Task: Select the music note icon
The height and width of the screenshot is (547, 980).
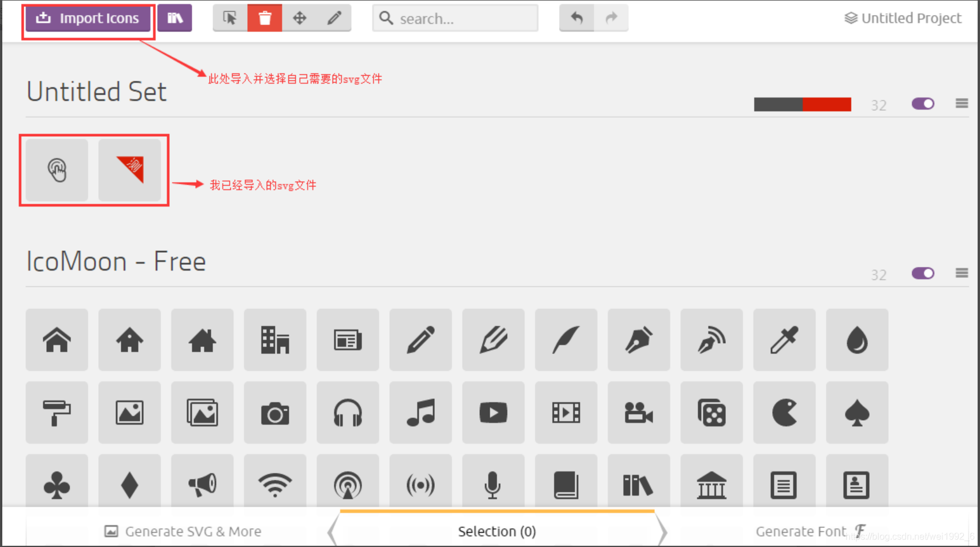Action: 420,413
